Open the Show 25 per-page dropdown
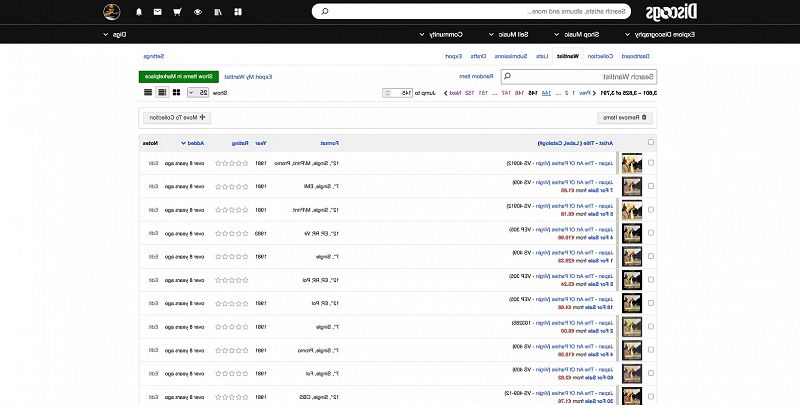The height and width of the screenshot is (405, 800). 198,93
